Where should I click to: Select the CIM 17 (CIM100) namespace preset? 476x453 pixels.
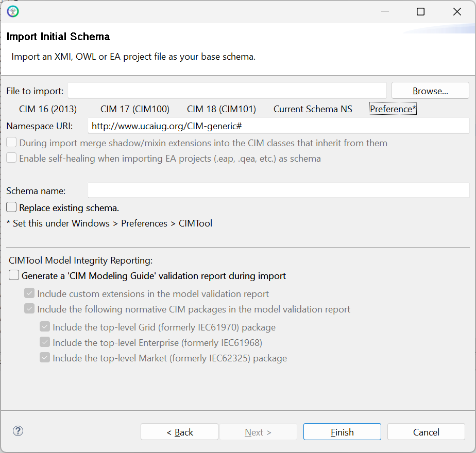point(135,109)
